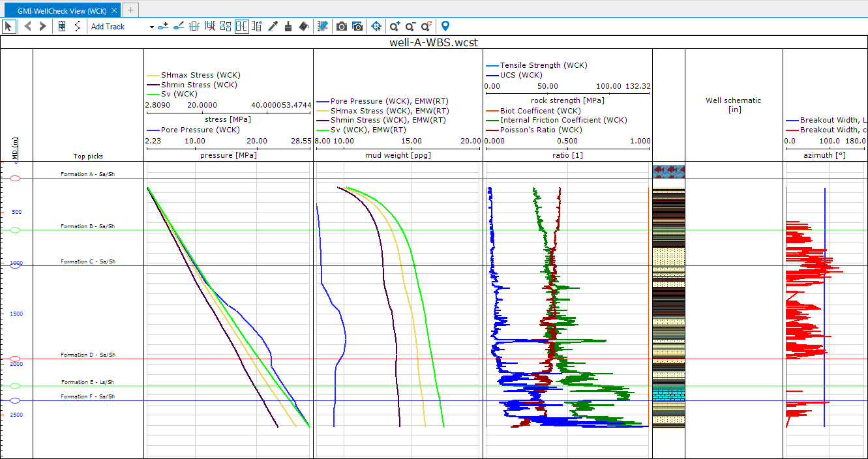This screenshot has height=459, width=868.
Task: Switch to GMI-WellCheck View (WCK) tab
Action: [61, 11]
